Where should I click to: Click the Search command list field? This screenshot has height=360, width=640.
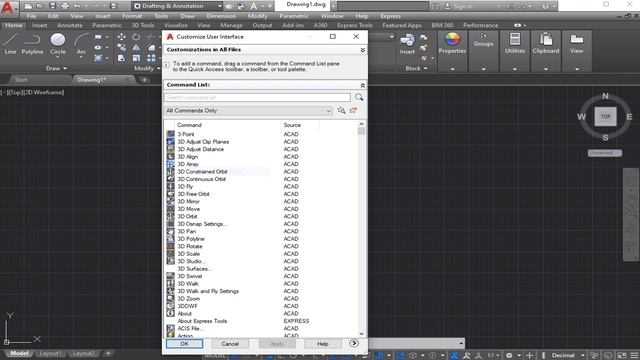258,98
